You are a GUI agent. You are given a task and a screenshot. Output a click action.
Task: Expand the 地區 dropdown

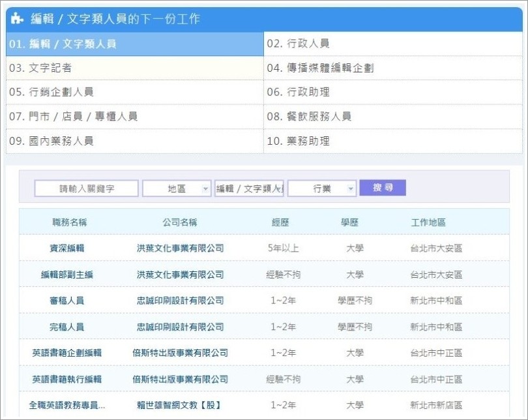[x=177, y=188]
